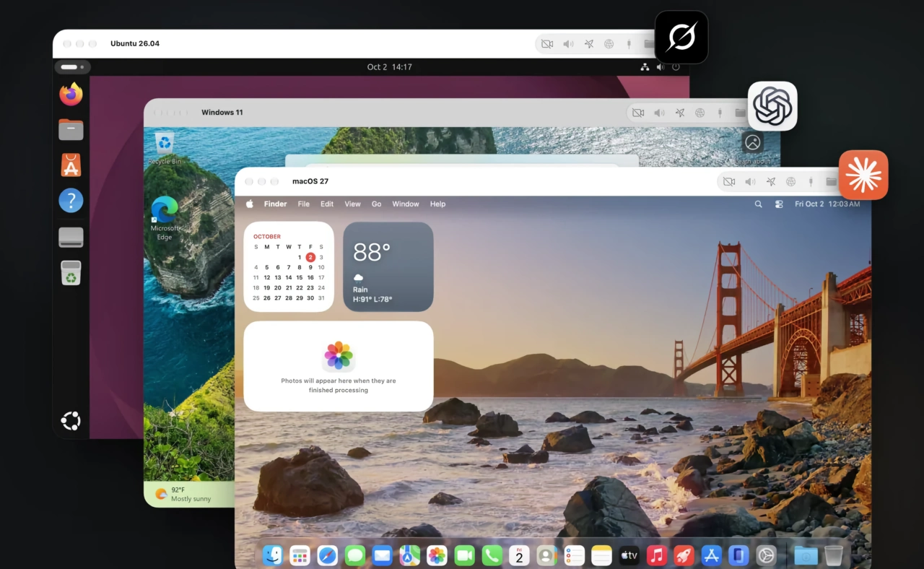Open the Ubuntu dock Trash
Viewport: 924px width, 569px height.
(71, 273)
